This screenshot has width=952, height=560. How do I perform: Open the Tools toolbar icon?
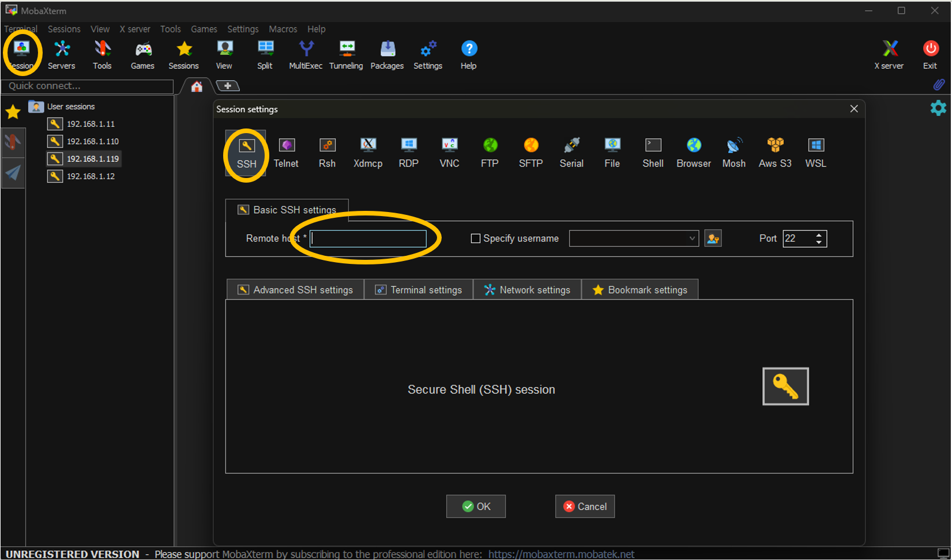pos(102,55)
